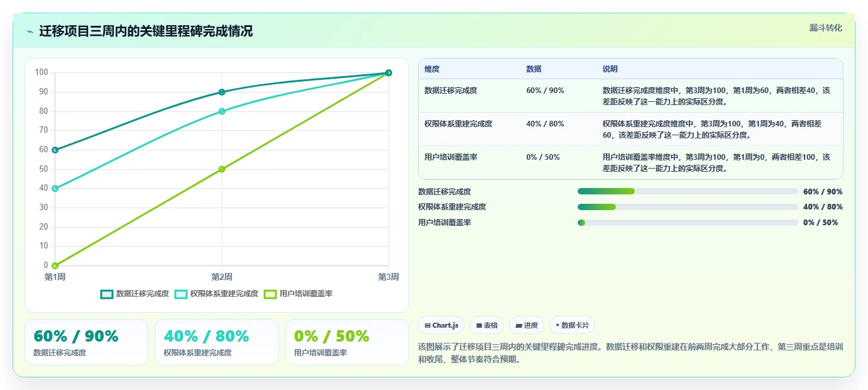Click the 第3周 data point at 100
The image size is (868, 390).
[388, 73]
